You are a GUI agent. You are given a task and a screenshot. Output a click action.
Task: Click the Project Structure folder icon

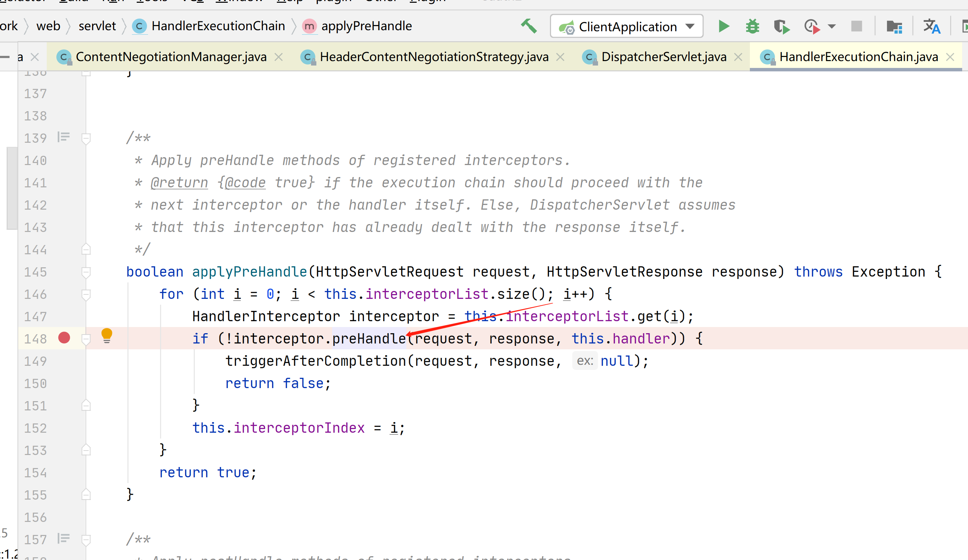pos(894,26)
